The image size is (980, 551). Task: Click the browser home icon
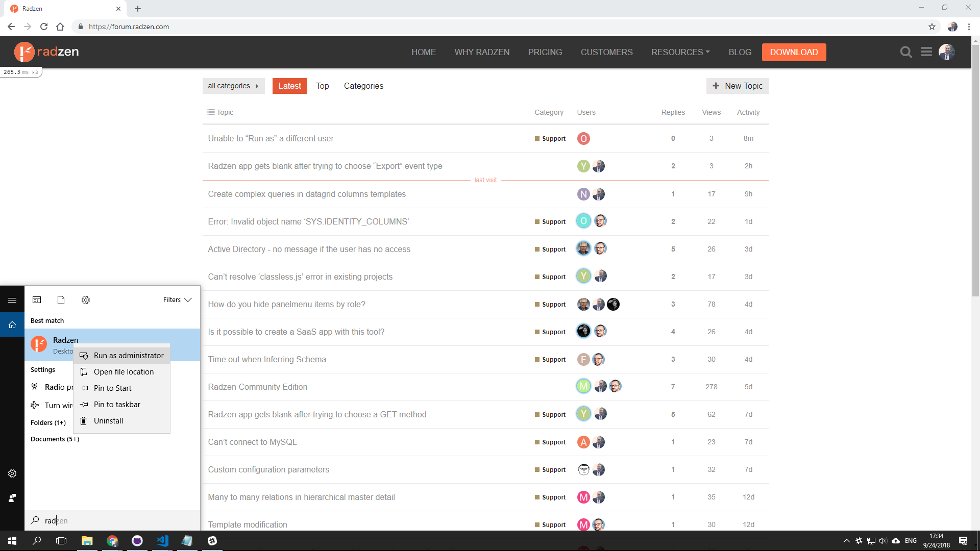tap(60, 27)
